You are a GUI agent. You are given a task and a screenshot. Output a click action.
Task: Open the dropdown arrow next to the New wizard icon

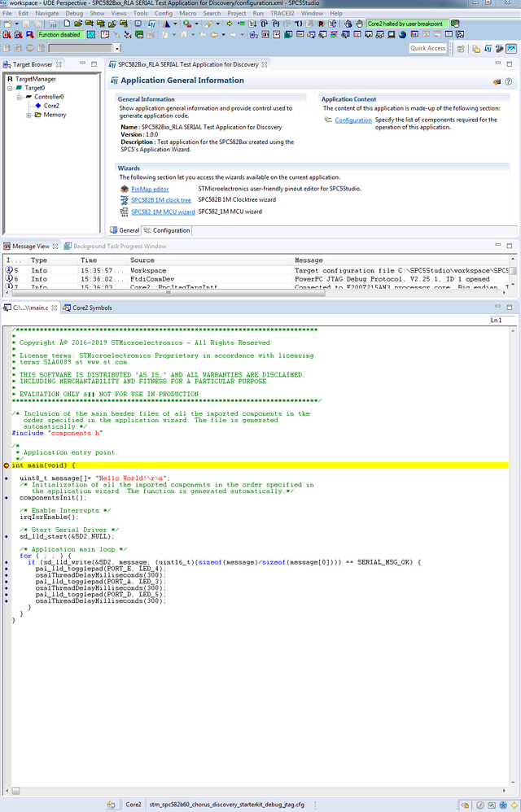tap(16, 24)
